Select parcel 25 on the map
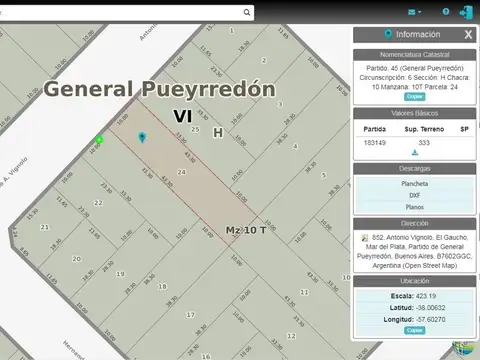Screen dimensions: 480x360 (195, 129)
